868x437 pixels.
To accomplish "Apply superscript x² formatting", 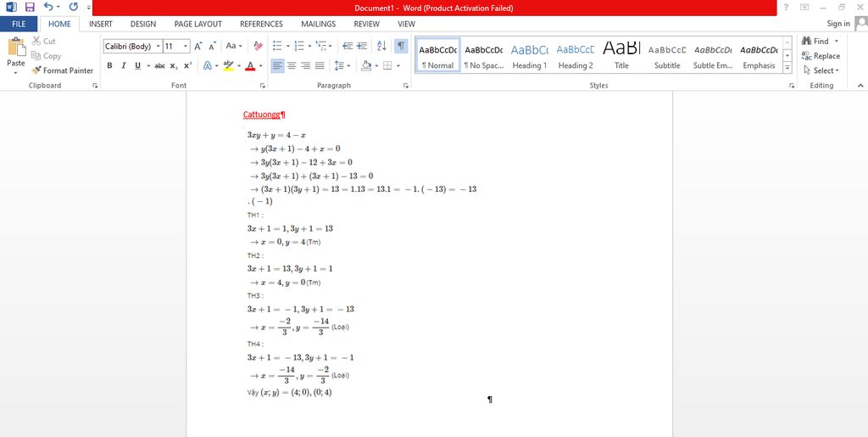I will [x=187, y=66].
